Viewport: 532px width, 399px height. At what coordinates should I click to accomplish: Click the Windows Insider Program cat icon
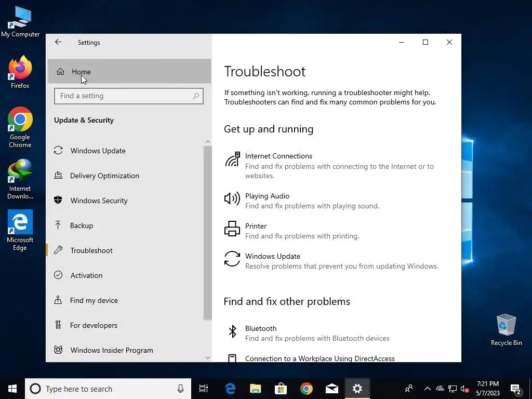click(58, 350)
